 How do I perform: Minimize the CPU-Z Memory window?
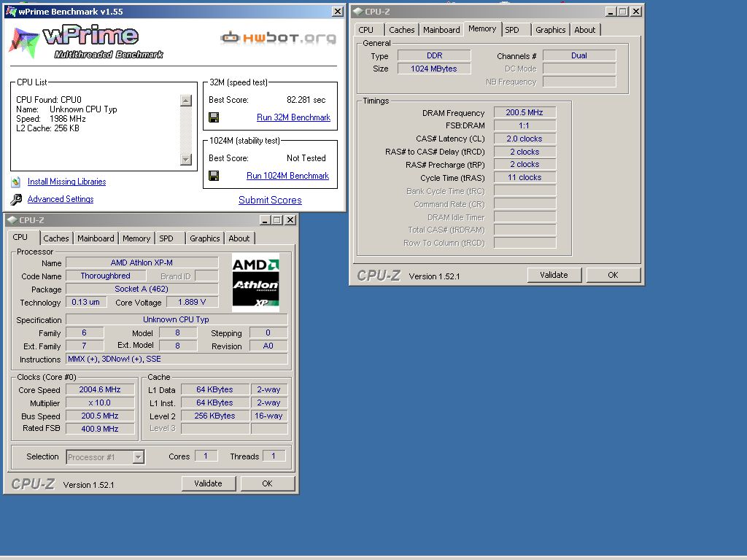click(x=611, y=12)
